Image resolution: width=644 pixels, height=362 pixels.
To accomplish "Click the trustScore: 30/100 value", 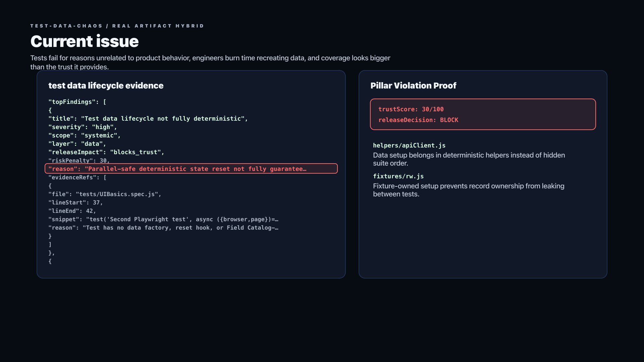I will (x=411, y=109).
